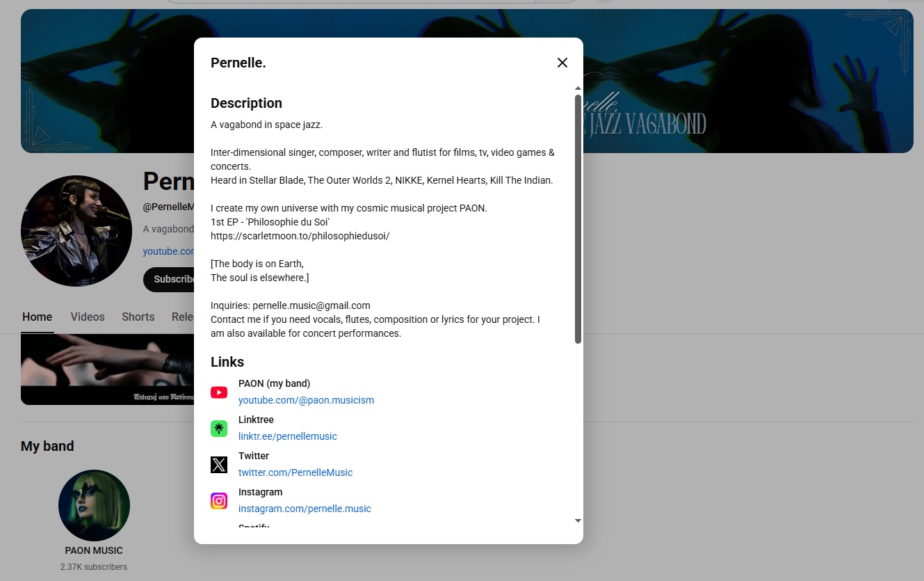Click the 'Links' heading in the dialog
Image resolution: width=924 pixels, height=581 pixels.
[227, 362]
